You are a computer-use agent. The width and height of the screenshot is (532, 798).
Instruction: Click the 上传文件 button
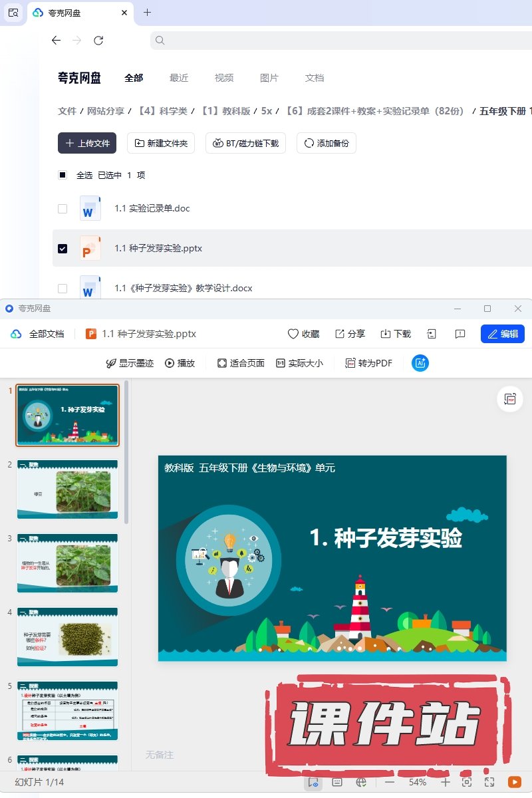click(x=87, y=143)
